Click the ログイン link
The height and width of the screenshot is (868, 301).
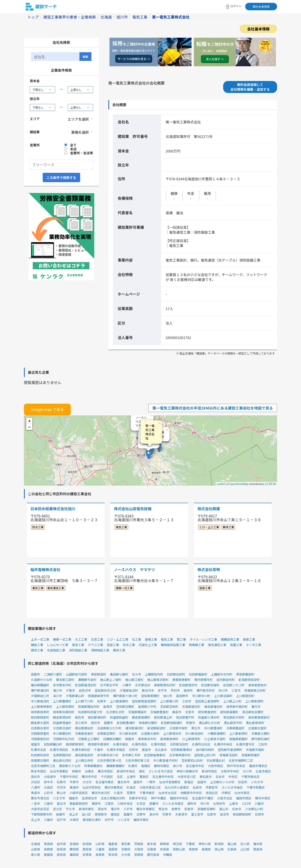236,6
